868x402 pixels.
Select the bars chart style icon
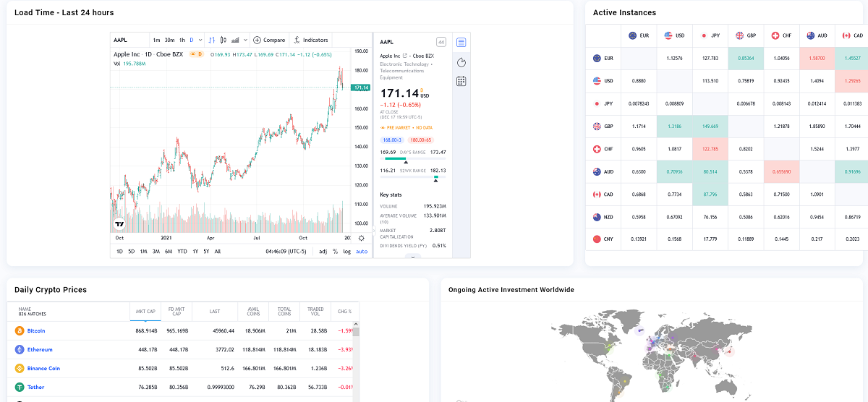pyautogui.click(x=212, y=40)
